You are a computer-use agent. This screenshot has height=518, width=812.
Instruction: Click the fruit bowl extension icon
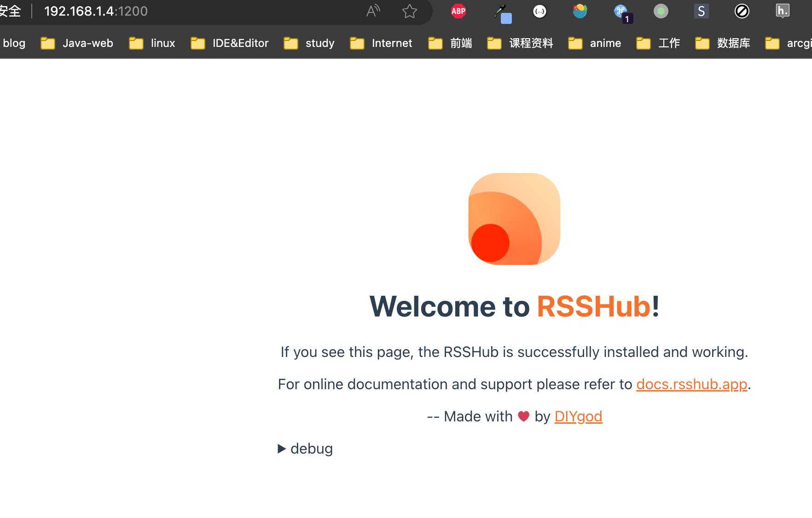580,12
